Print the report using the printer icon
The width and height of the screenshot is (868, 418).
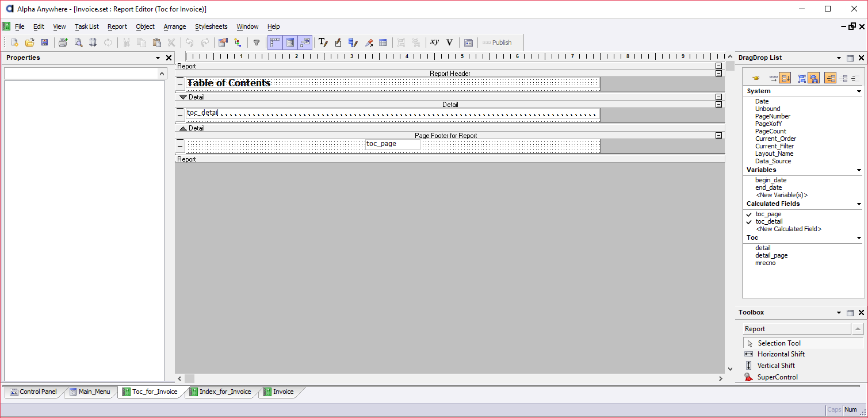[x=63, y=43]
